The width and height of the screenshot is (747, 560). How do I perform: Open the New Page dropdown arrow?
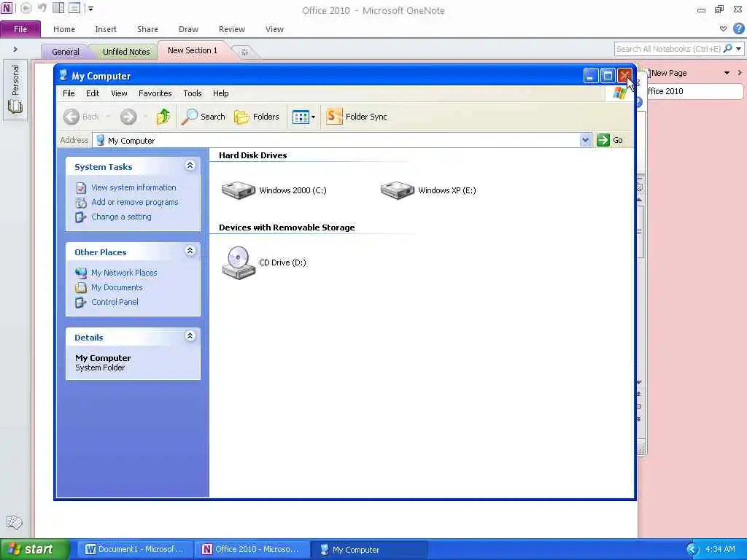click(x=727, y=73)
